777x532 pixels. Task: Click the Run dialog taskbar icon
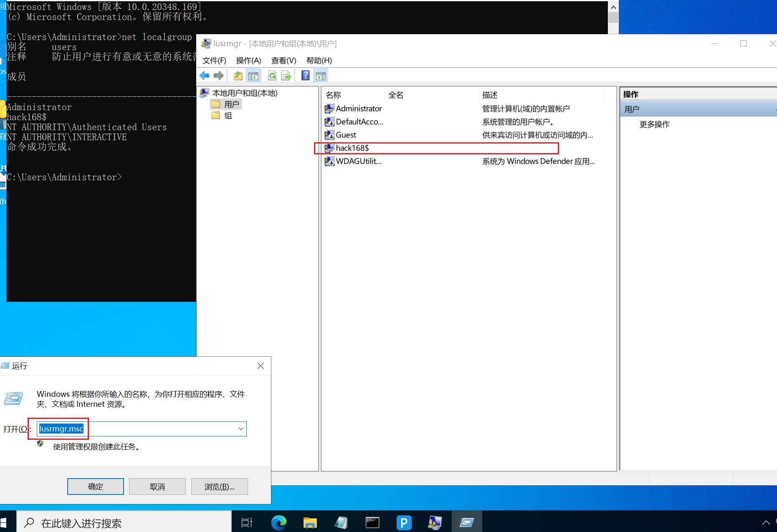pos(467,522)
